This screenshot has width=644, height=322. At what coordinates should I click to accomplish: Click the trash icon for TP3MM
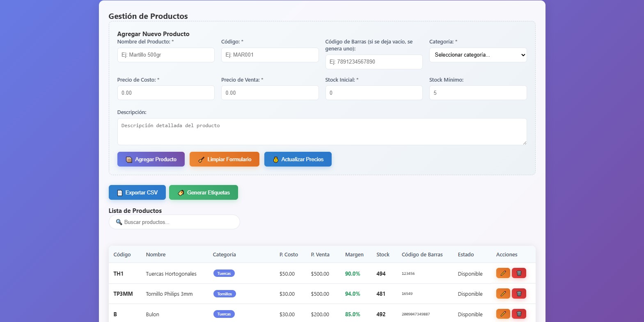[x=519, y=294]
